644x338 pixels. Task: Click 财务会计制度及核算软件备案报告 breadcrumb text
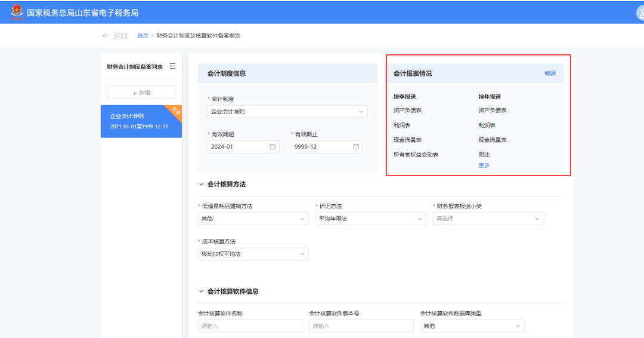point(198,36)
